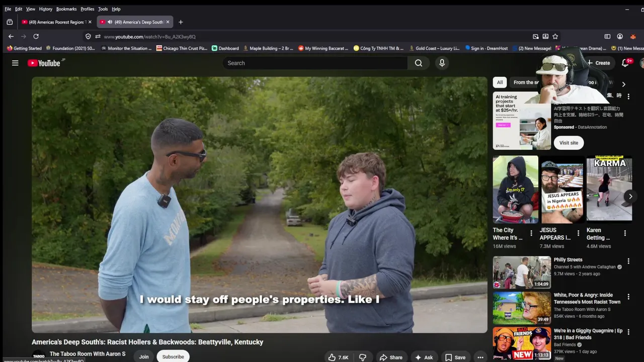Viewport: 644px width, 362px height.
Task: Open YouTube notifications bell
Action: 625,63
